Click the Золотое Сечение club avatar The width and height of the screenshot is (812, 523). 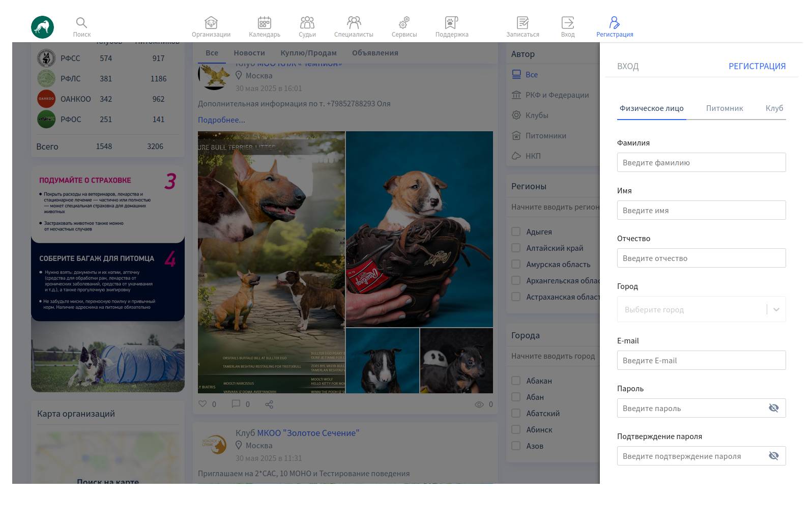click(214, 444)
